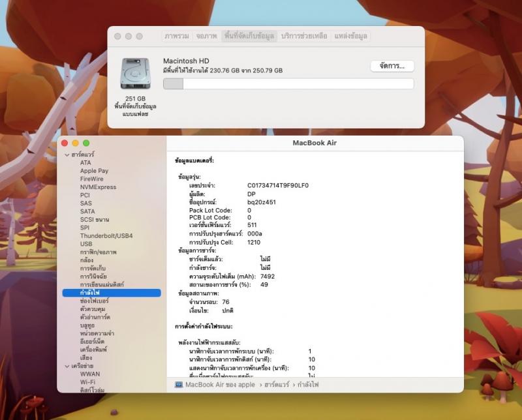Image resolution: width=522 pixels, height=420 pixels.
Task: Click ฮาร์ดแวร์ breadcrumb in the path bar
Action: [x=277, y=385]
